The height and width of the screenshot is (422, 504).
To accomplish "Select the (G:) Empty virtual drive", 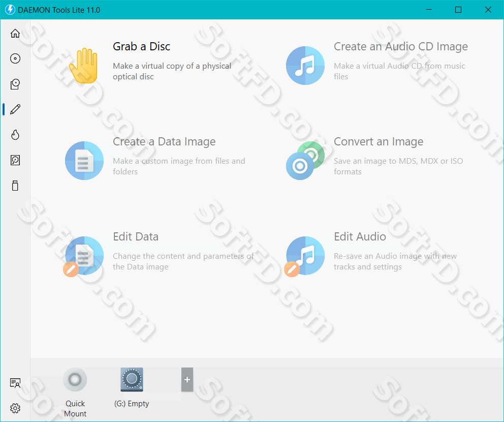I will pyautogui.click(x=132, y=379).
